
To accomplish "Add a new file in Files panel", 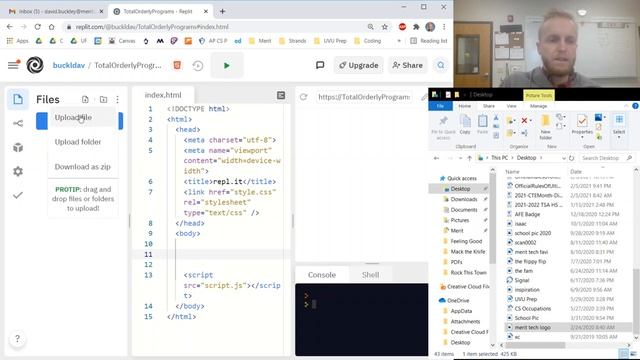I will [x=85, y=100].
